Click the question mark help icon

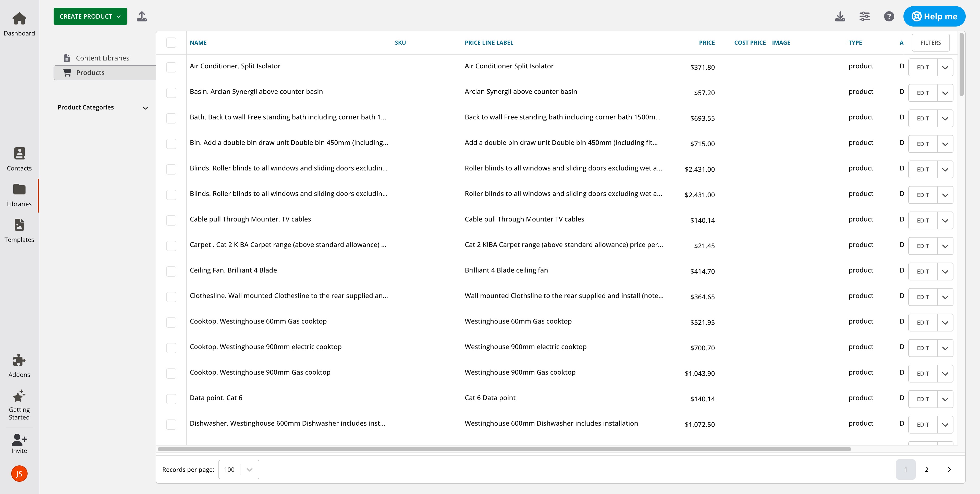[889, 16]
